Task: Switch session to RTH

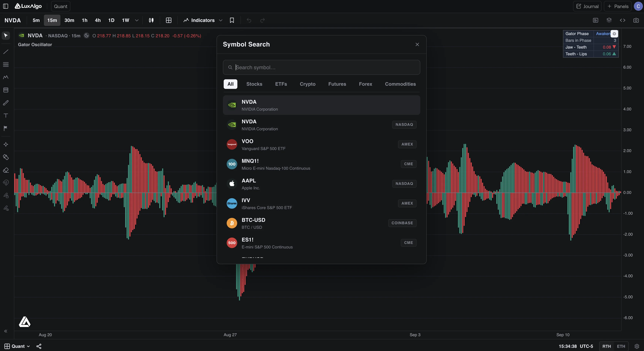Action: click(x=606, y=346)
